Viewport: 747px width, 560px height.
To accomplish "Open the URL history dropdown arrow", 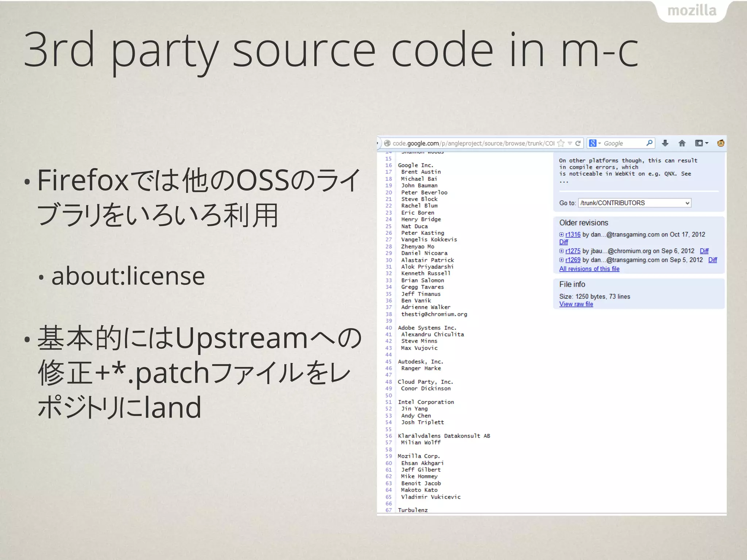I will click(x=570, y=144).
